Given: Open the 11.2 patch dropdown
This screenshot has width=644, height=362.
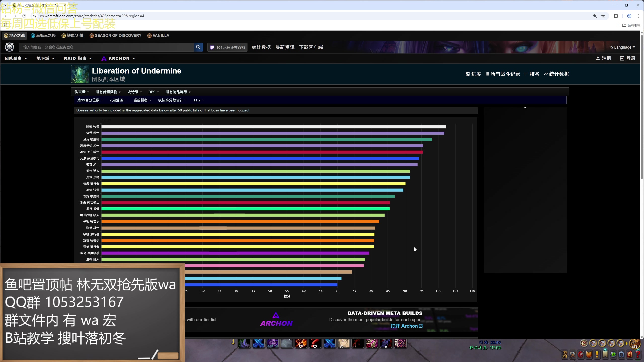Looking at the screenshot, I should tap(198, 100).
